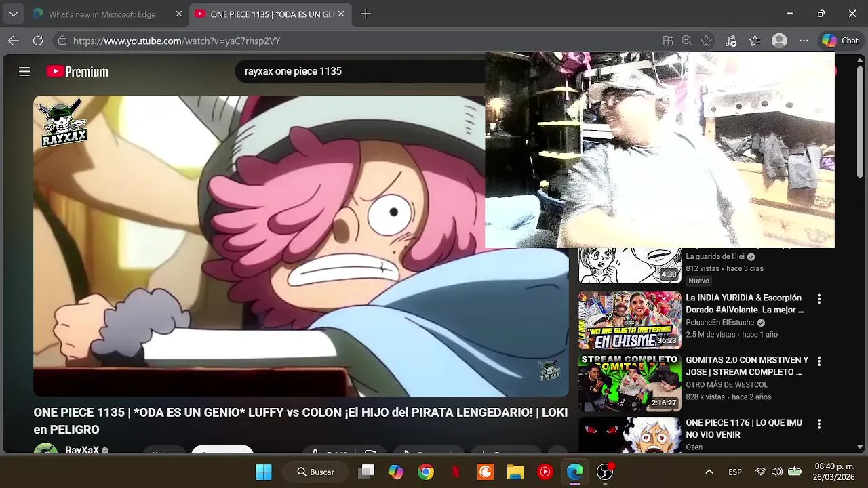Open File Explorer from the taskbar

(x=515, y=472)
